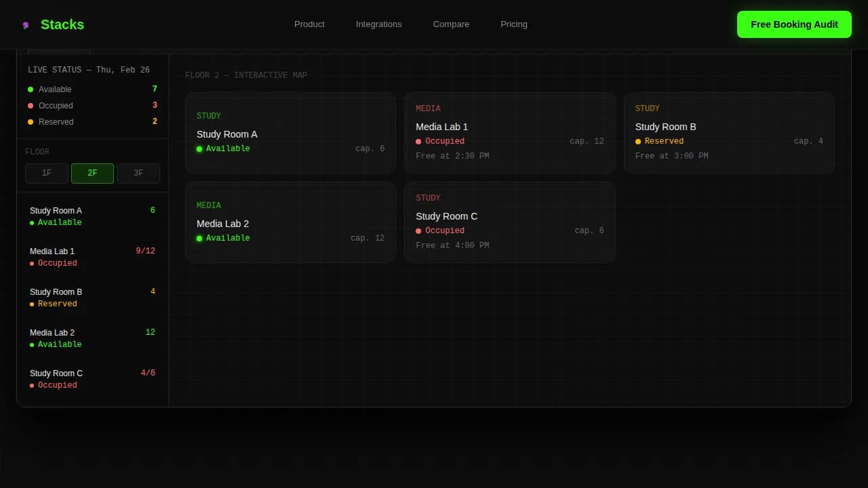Select Media Lab 1 in the sidebar list

(92, 257)
